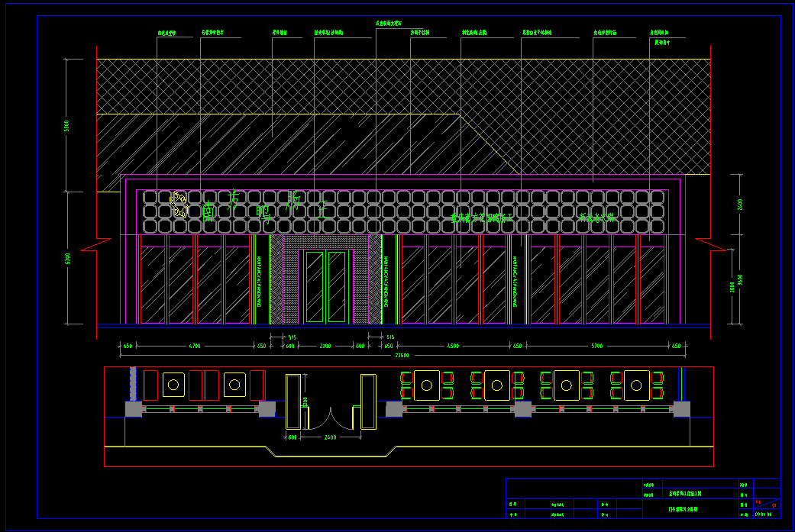This screenshot has height=532, width=795.
Task: Click the door swing arcs in floor plan
Action: [x=329, y=418]
